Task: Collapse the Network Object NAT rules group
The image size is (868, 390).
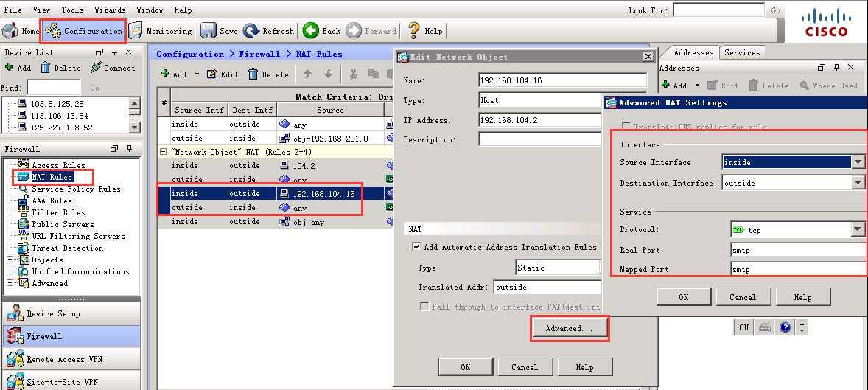Action: click(163, 151)
